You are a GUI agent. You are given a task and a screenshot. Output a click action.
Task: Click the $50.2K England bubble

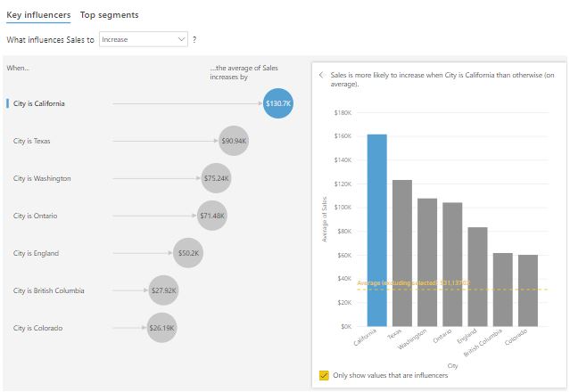188,253
